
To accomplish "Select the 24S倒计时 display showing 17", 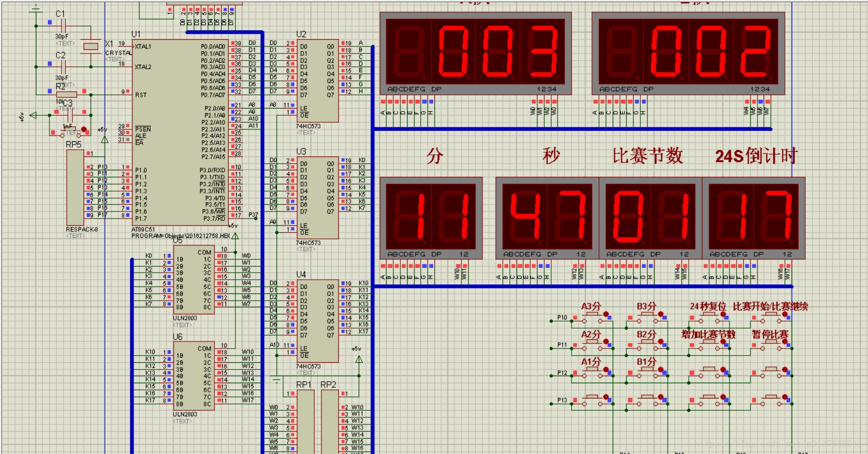I will pyautogui.click(x=754, y=219).
